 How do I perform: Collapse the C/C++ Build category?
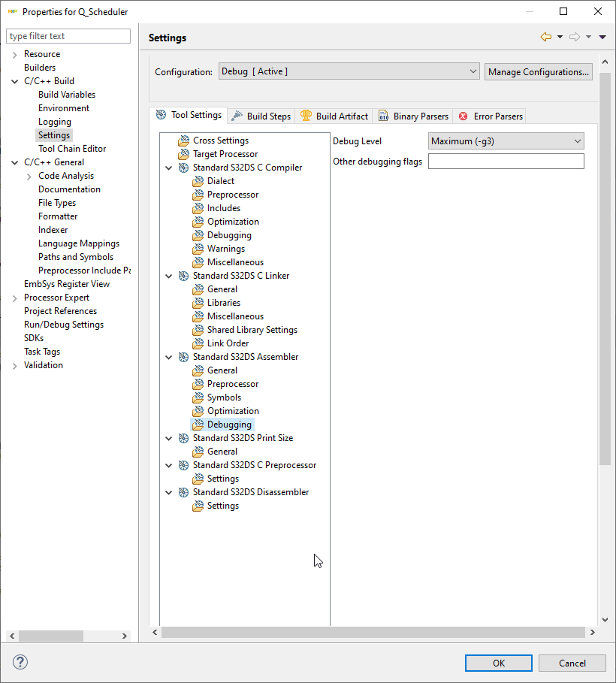point(14,80)
